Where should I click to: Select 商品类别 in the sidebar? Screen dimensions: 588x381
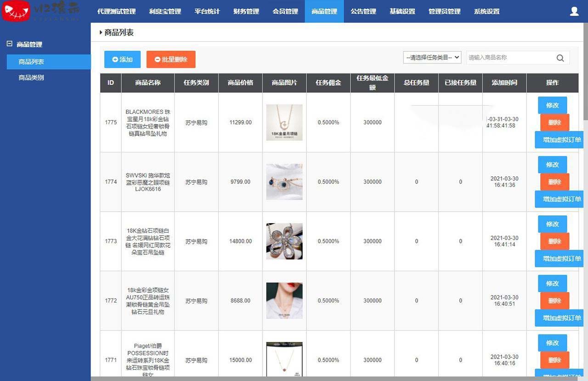tap(31, 78)
